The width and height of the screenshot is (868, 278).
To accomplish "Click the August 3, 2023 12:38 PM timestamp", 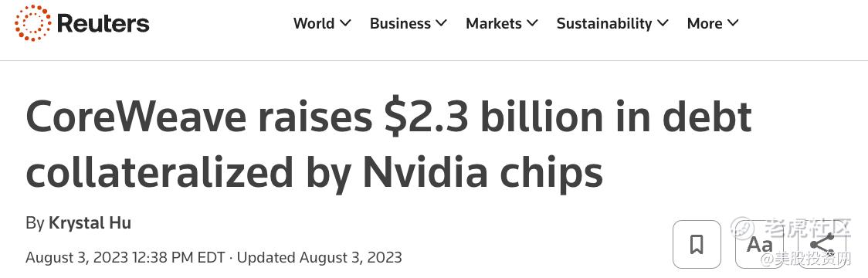I will point(125,257).
